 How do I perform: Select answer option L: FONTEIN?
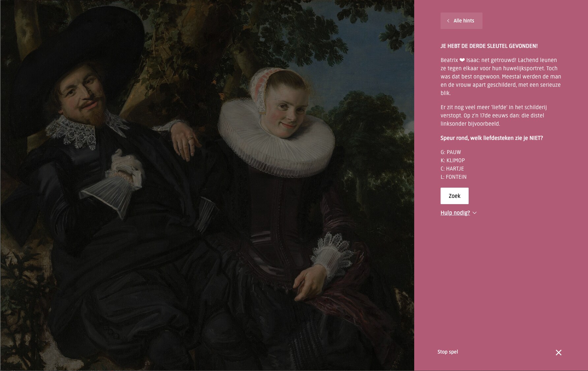(453, 177)
